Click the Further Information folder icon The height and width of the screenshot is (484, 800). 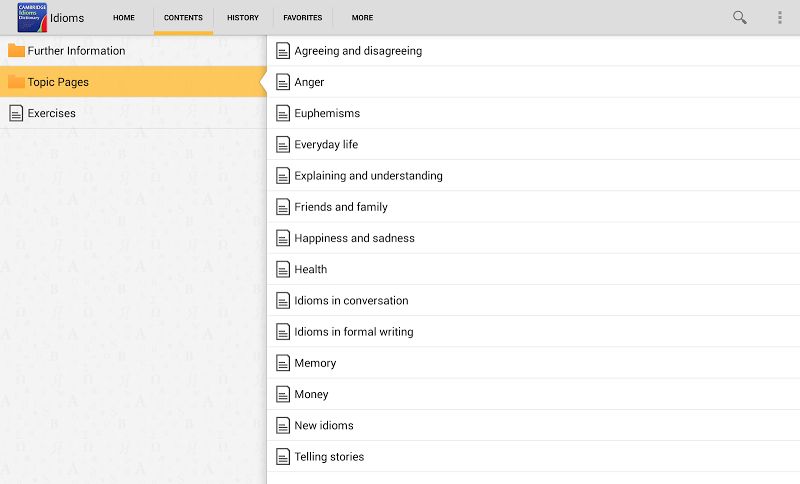[16, 50]
